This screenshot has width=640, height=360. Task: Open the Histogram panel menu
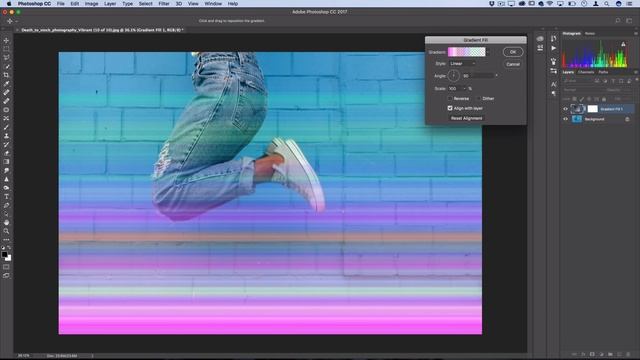[x=636, y=33]
